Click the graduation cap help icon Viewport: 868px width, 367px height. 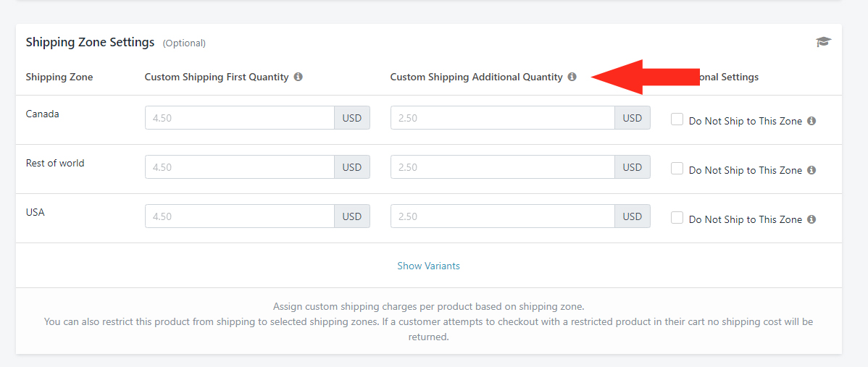(823, 42)
